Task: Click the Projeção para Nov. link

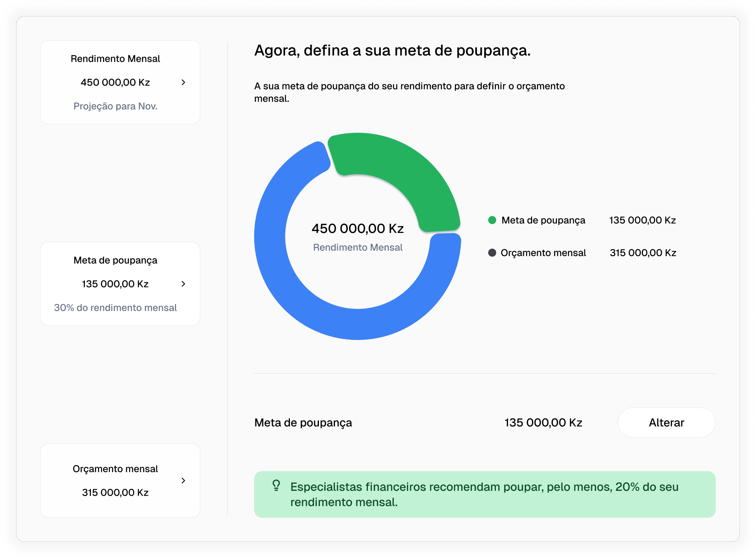Action: coord(116,106)
